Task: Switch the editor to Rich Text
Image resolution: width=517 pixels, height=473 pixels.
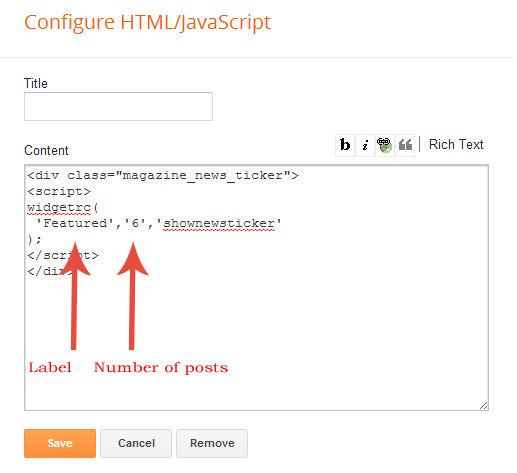Action: (x=456, y=144)
